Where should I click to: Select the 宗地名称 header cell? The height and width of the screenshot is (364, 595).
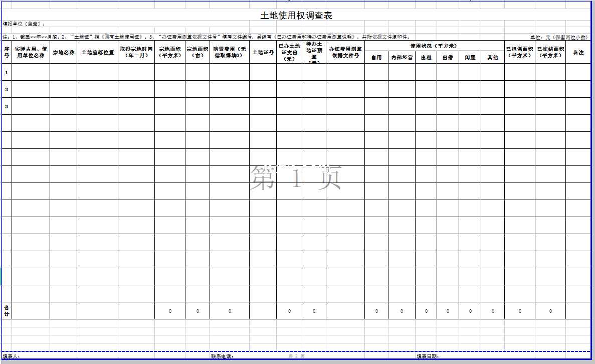64,52
